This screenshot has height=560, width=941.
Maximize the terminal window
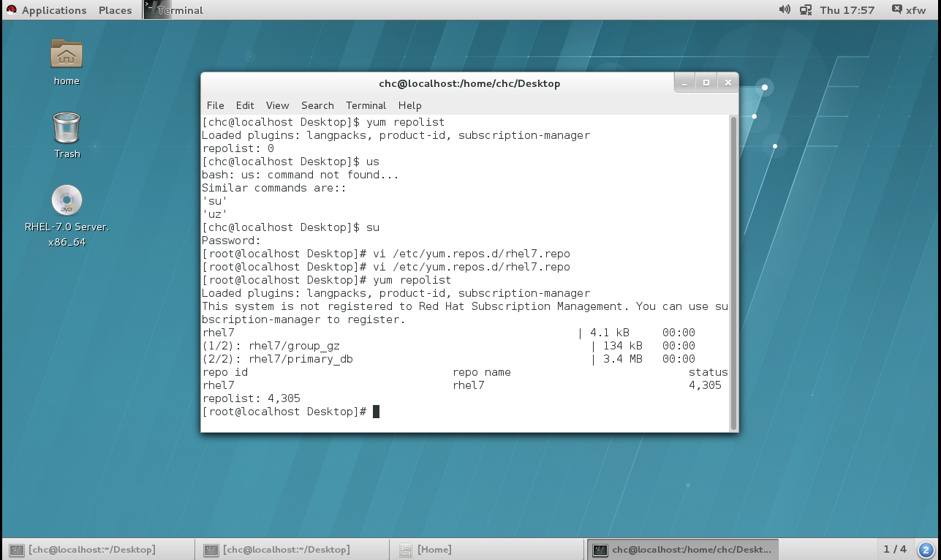(x=706, y=83)
